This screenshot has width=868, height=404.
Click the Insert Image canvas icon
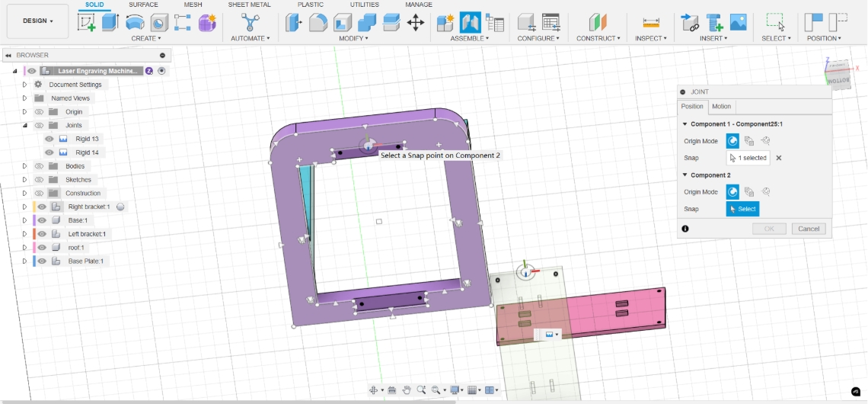739,22
